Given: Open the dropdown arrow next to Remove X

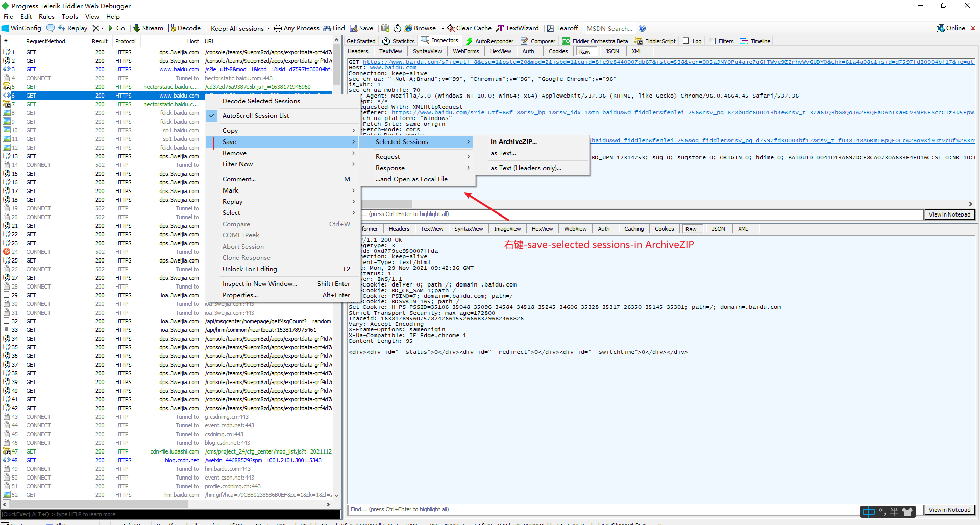Looking at the screenshot, I should pyautogui.click(x=102, y=28).
